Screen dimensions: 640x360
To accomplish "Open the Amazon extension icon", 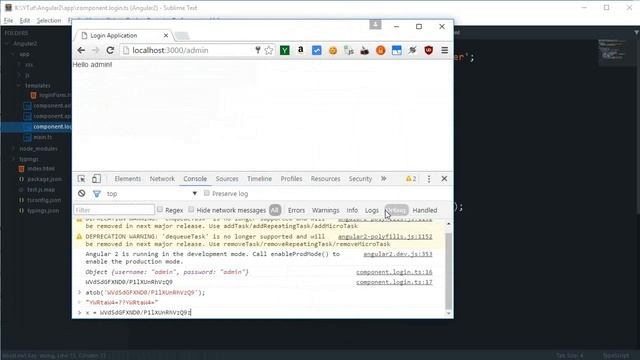I will 300,50.
